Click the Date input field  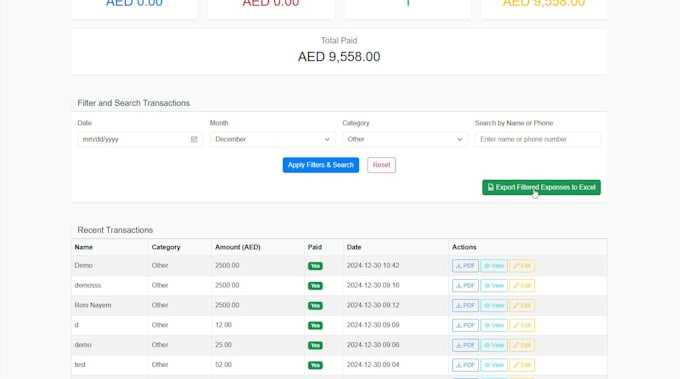(140, 139)
